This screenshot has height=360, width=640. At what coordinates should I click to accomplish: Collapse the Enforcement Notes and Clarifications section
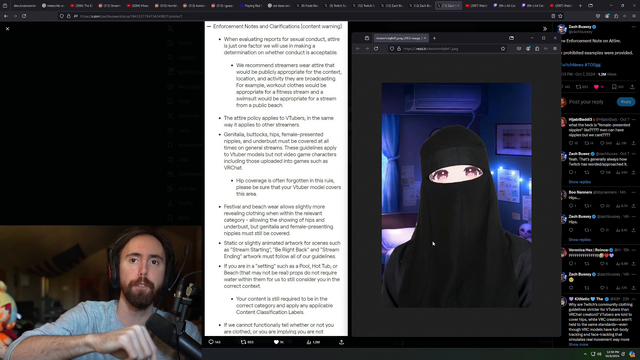pyautogui.click(x=209, y=26)
